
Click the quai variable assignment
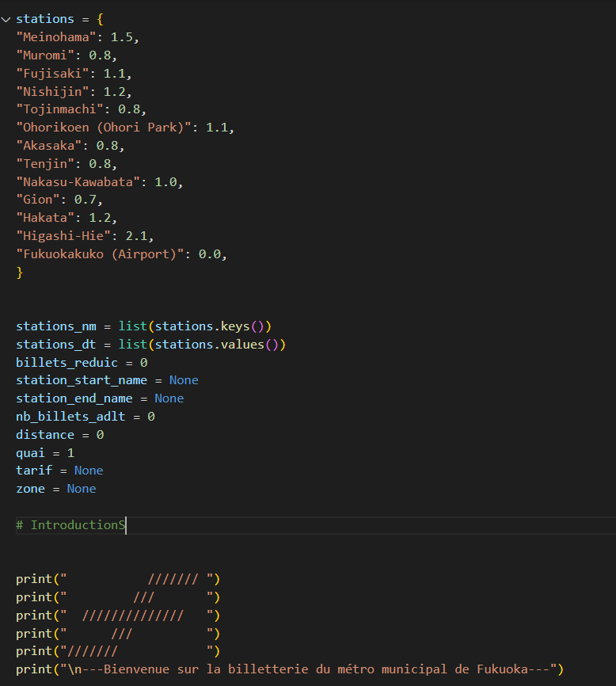[31, 452]
